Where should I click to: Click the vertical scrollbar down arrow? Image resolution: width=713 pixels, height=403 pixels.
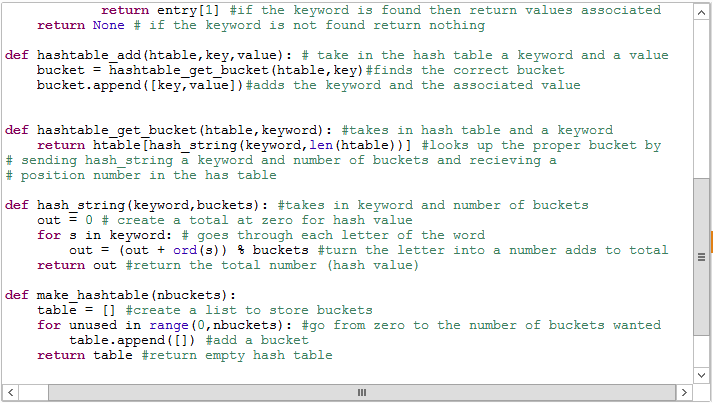[700, 375]
